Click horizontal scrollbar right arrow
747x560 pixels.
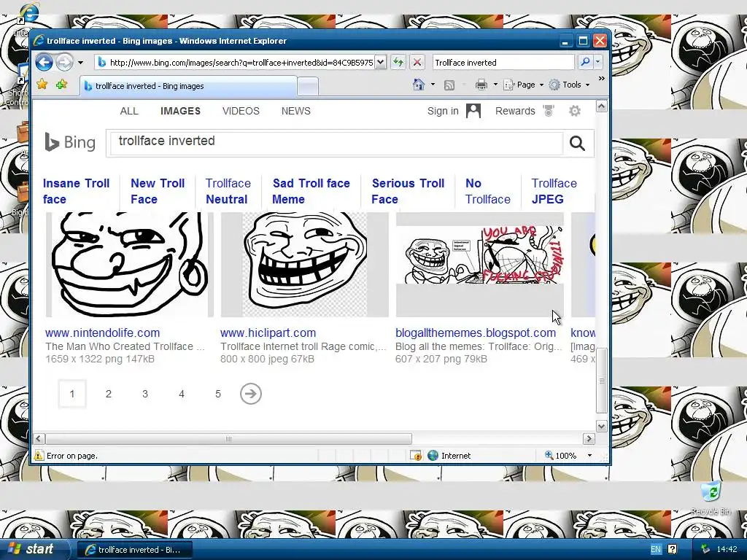coord(589,438)
